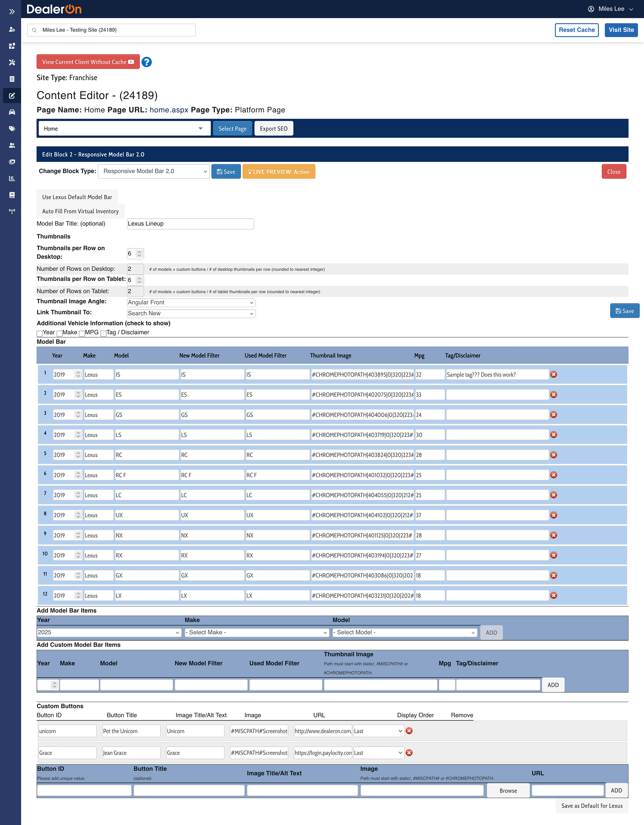Click Use Lexus Default Model Bar

[x=77, y=197]
